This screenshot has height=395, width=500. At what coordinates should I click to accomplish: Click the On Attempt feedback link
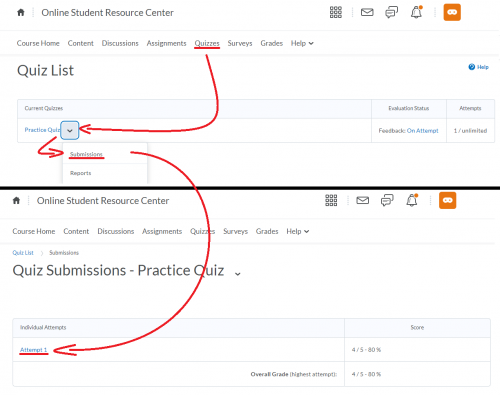tap(422, 131)
